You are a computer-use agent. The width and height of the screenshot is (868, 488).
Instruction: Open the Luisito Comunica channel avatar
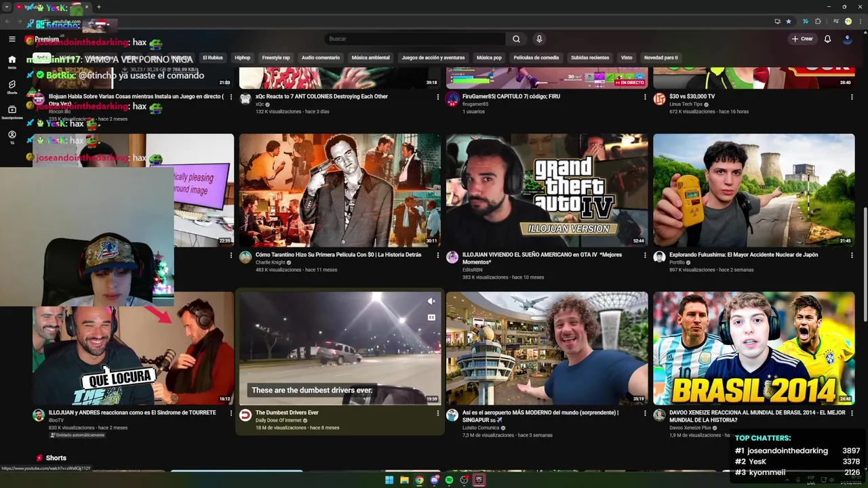point(452,415)
